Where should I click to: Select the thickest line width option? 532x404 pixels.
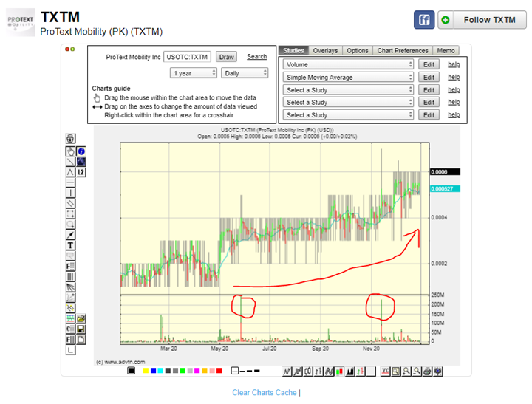click(257, 371)
